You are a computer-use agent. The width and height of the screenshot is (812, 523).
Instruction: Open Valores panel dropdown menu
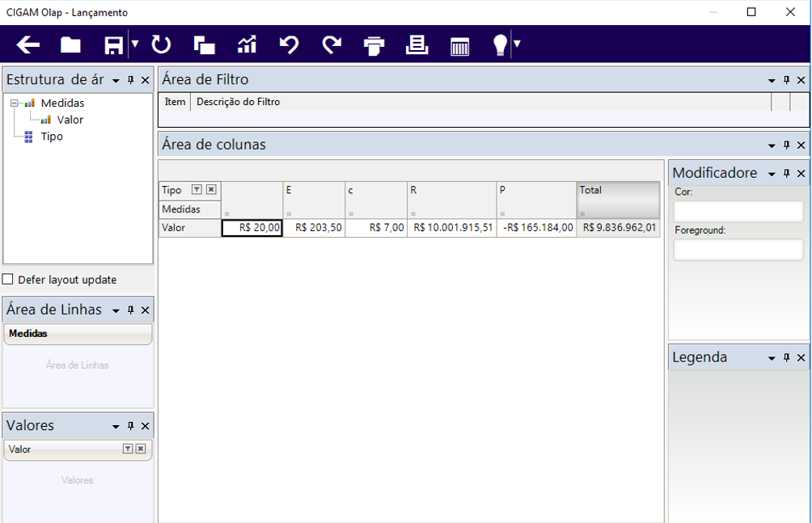pyautogui.click(x=116, y=426)
